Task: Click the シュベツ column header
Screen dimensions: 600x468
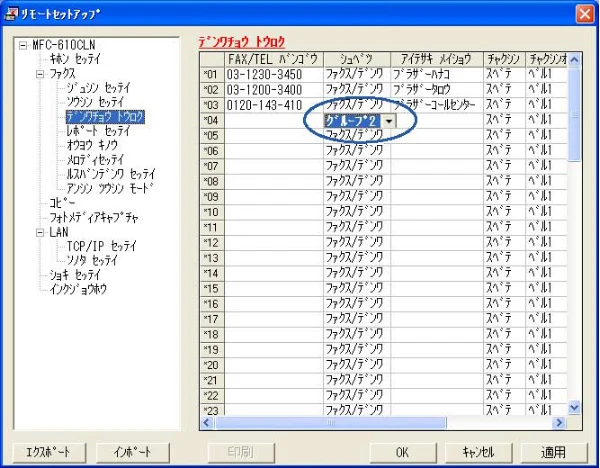Action: tap(357, 59)
